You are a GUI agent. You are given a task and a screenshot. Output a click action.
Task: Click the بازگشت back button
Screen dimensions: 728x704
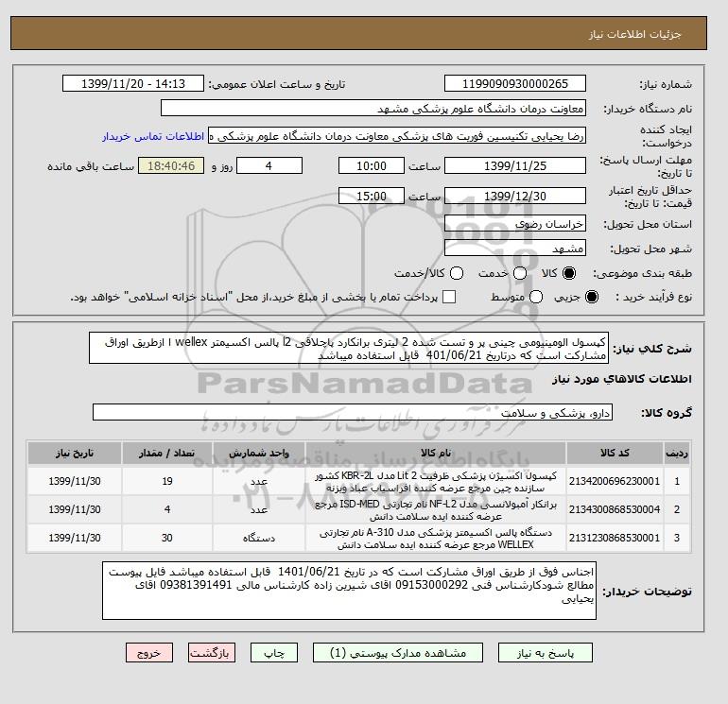pyautogui.click(x=212, y=652)
